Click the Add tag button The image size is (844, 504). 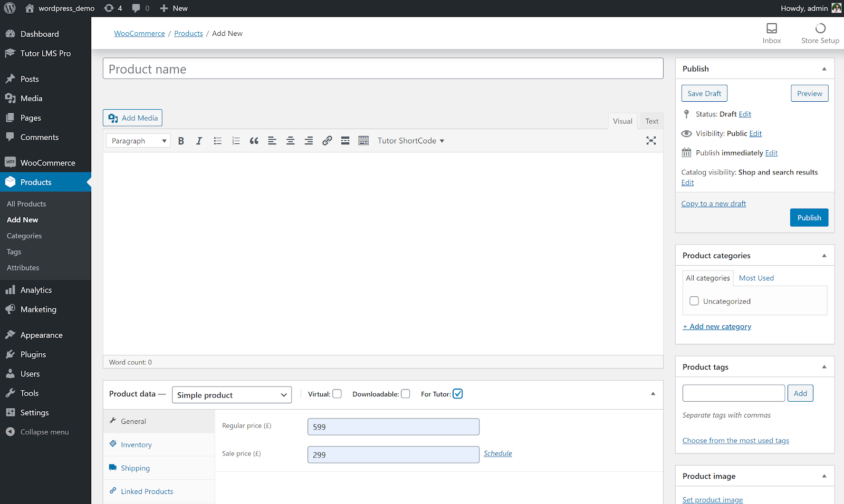coord(800,393)
